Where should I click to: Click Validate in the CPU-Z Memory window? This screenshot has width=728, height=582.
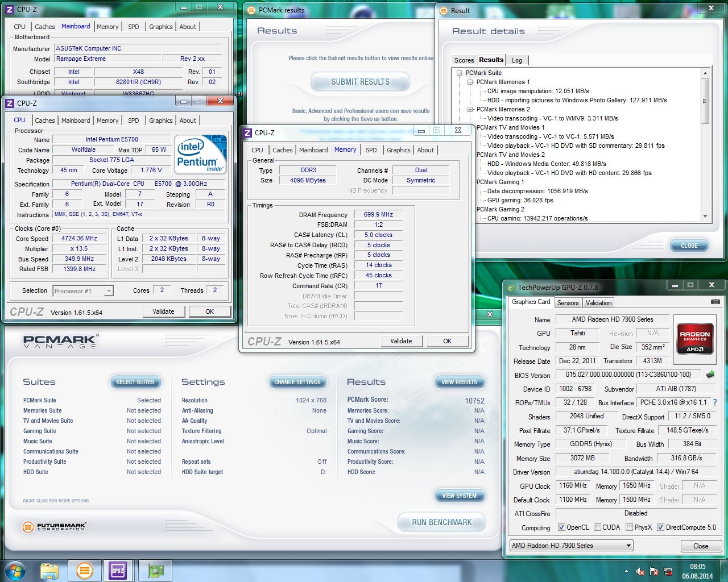click(401, 341)
